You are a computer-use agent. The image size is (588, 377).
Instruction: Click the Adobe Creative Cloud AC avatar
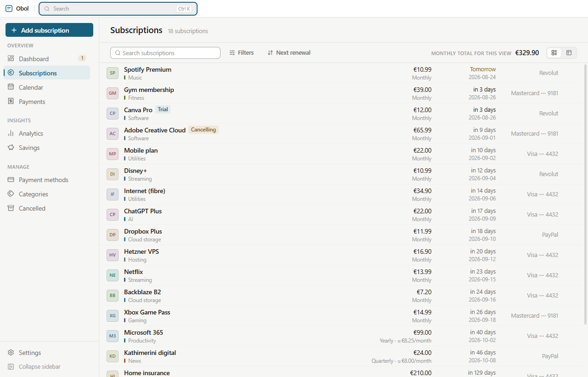click(x=113, y=134)
